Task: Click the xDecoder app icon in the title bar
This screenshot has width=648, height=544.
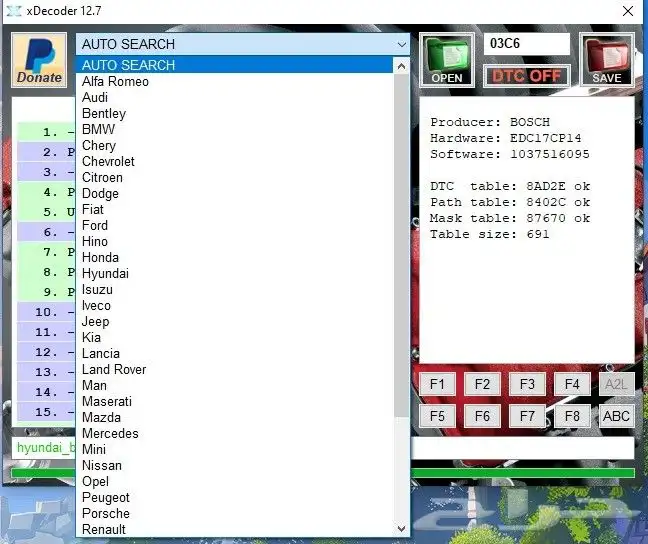Action: pos(14,11)
